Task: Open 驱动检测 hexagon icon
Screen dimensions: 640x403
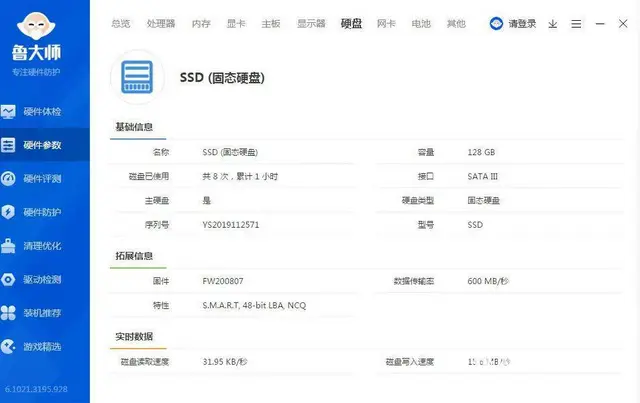Action: [x=8, y=279]
